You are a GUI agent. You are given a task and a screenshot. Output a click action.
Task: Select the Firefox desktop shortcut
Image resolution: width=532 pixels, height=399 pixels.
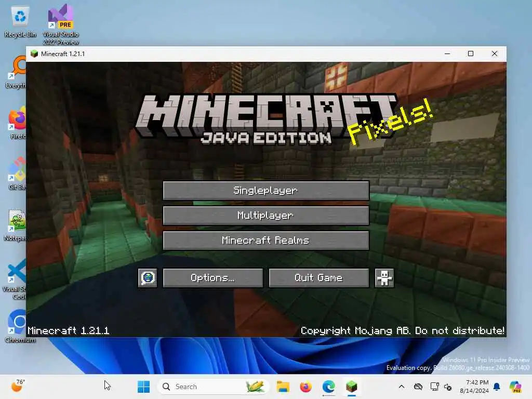(17, 123)
